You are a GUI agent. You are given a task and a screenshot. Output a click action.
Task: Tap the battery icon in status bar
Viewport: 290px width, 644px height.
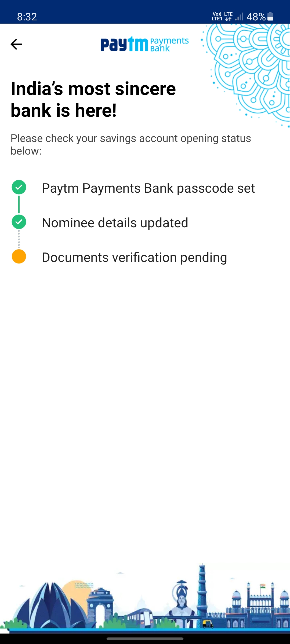click(270, 17)
